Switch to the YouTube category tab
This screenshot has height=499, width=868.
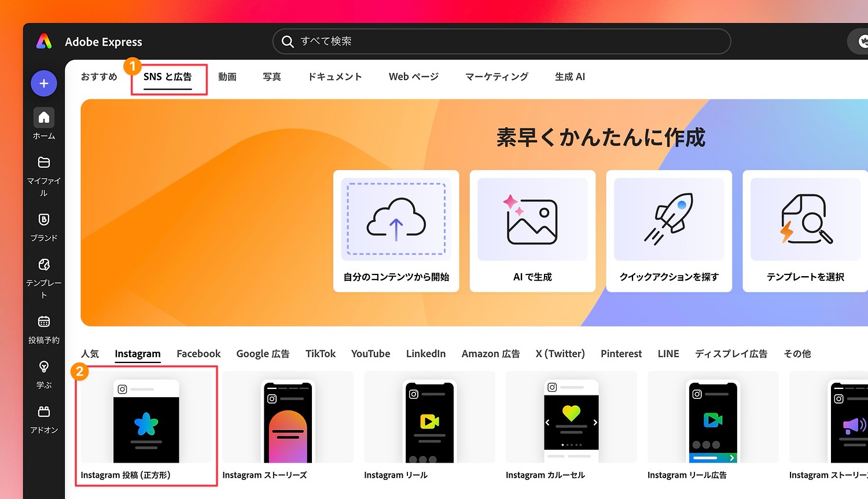370,354
